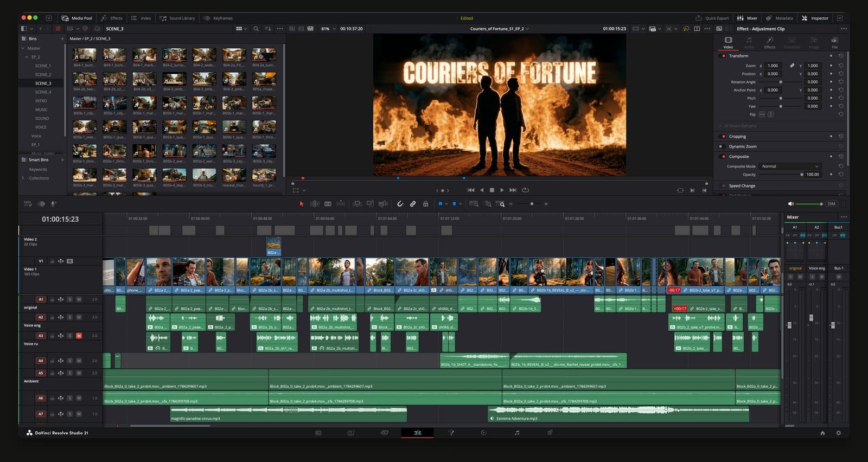The height and width of the screenshot is (462, 868).
Task: Adjust the Rotation Angle slider
Action: point(781,82)
